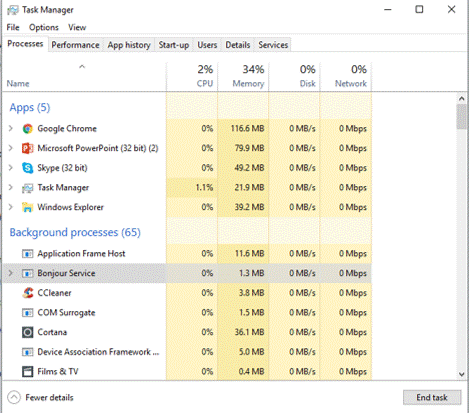Select the Application Frame Host row

[x=187, y=254]
